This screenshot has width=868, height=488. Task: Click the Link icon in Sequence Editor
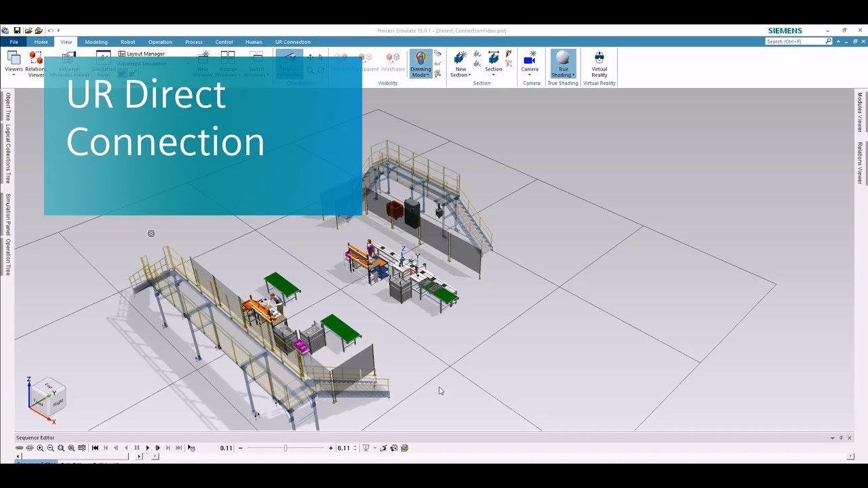pos(19,448)
